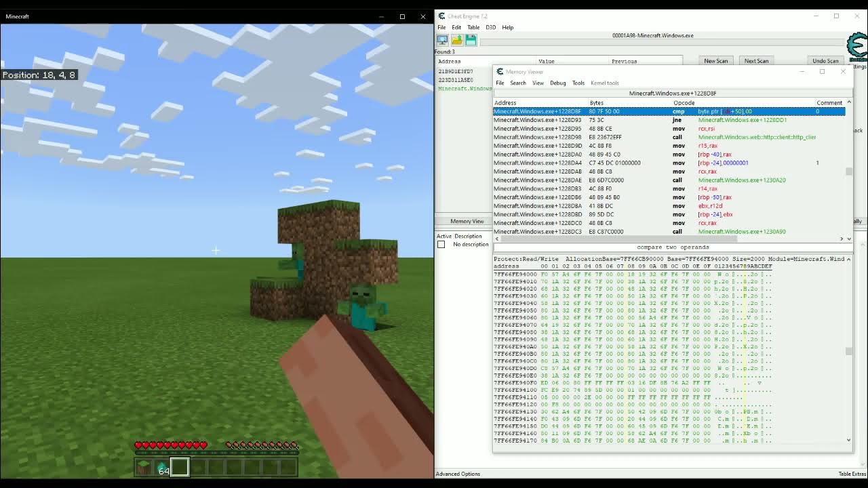Select the call row at +1228D98
868x488 pixels.
click(669, 137)
